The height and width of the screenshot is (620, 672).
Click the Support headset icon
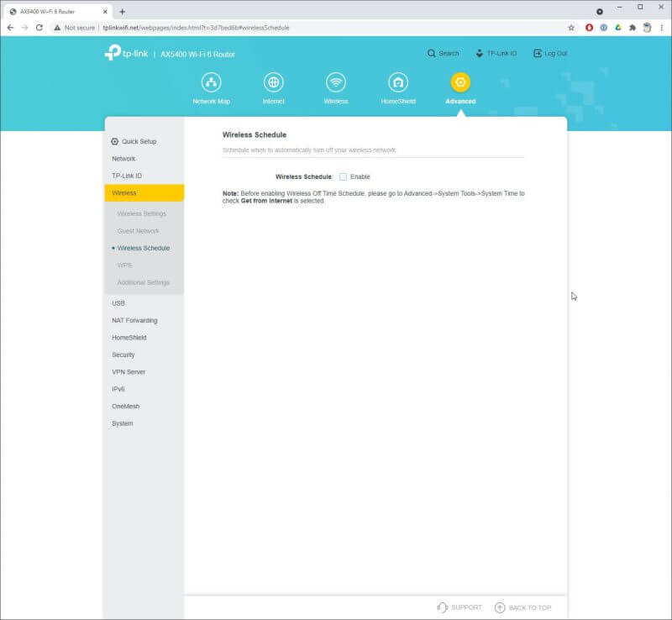442,607
